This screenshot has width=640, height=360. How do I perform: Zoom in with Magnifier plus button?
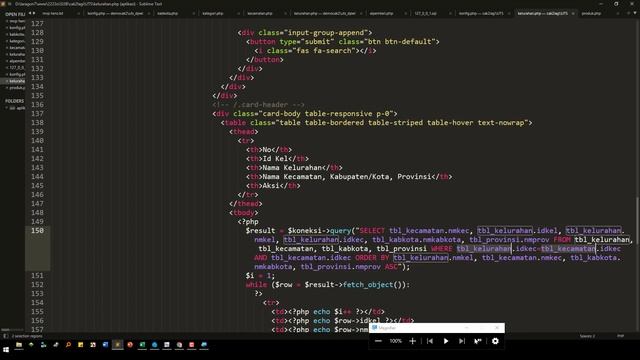coord(412,341)
